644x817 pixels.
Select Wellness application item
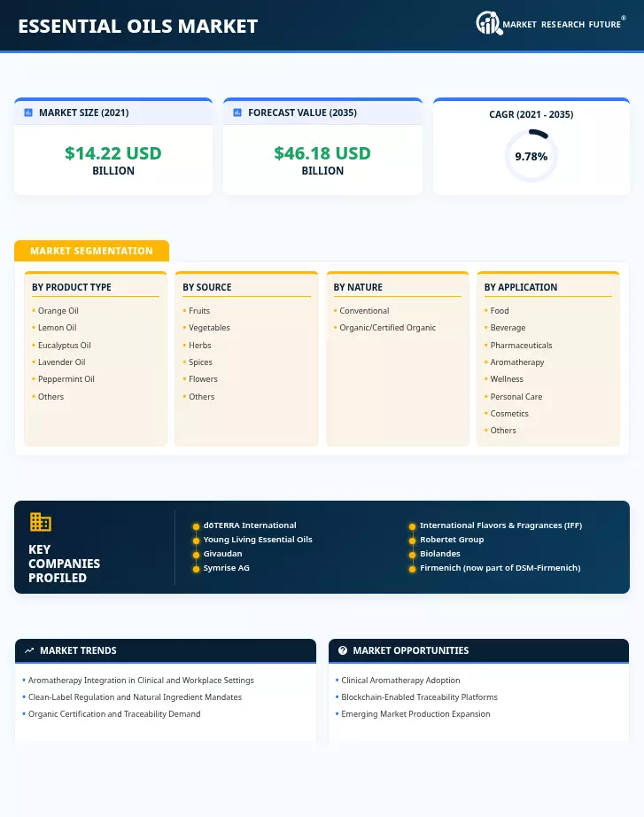pyautogui.click(x=507, y=378)
